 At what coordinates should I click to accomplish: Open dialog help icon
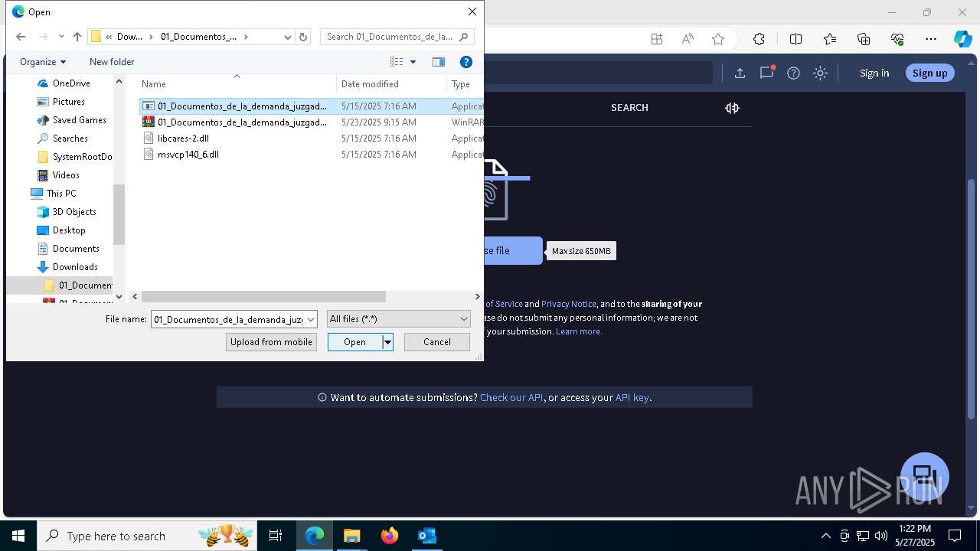[466, 62]
